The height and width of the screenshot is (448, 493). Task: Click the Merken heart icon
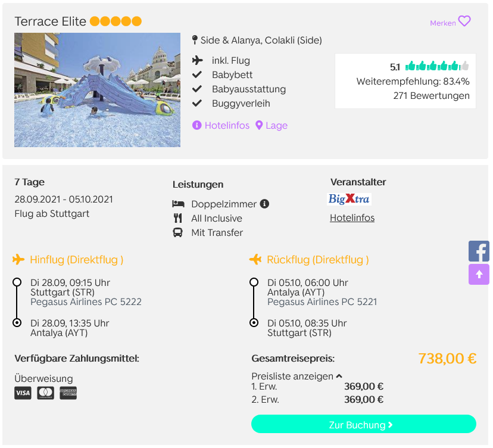coord(464,21)
